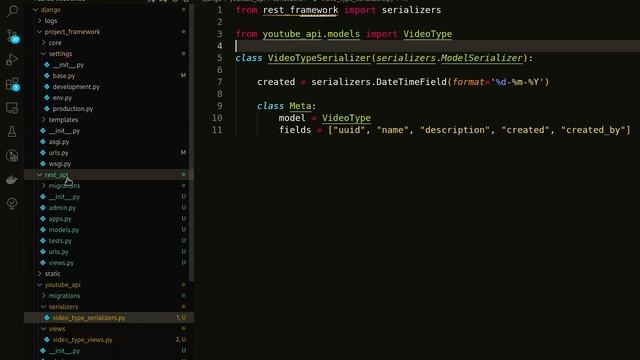Click rest_framework in the first import
The width and height of the screenshot is (640, 360).
(x=300, y=10)
